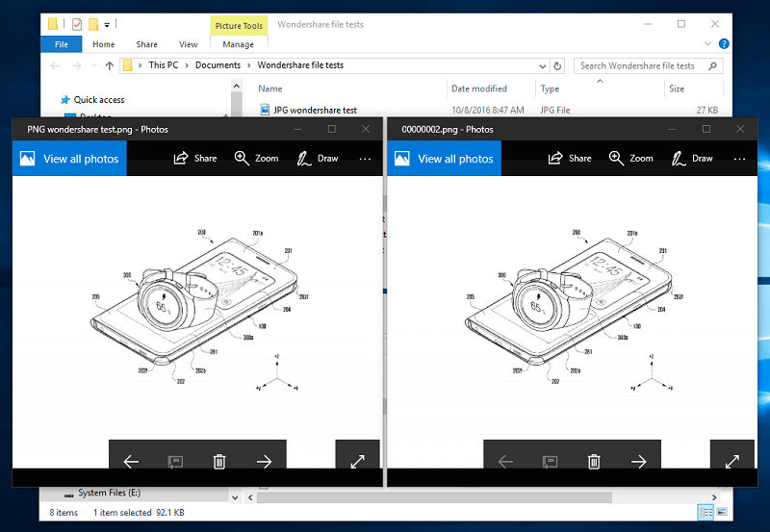Viewport: 770px width, 532px height.
Task: Click the horizontal scrollbar's left arrow
Action: tap(250, 497)
